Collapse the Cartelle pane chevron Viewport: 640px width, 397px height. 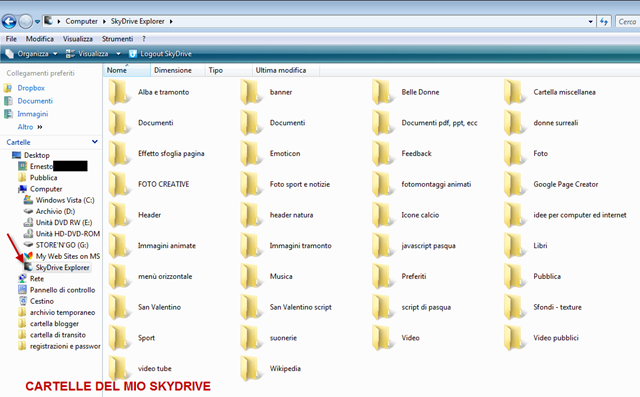[x=95, y=142]
